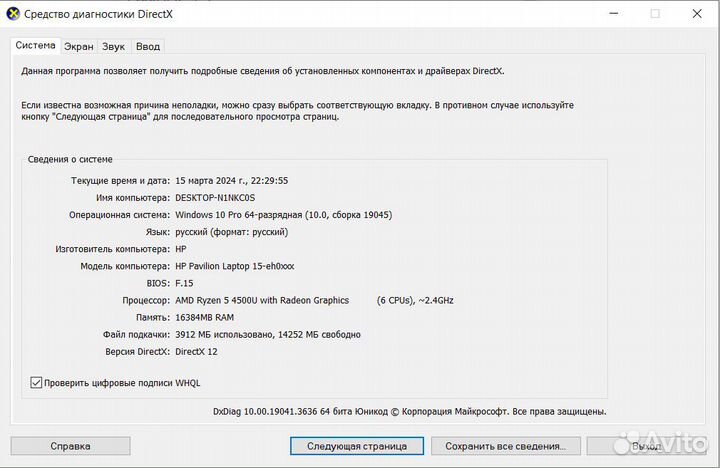Click the AMD Ryzen 5 4500U processor text
The height and width of the screenshot is (468, 720).
pyautogui.click(x=262, y=300)
